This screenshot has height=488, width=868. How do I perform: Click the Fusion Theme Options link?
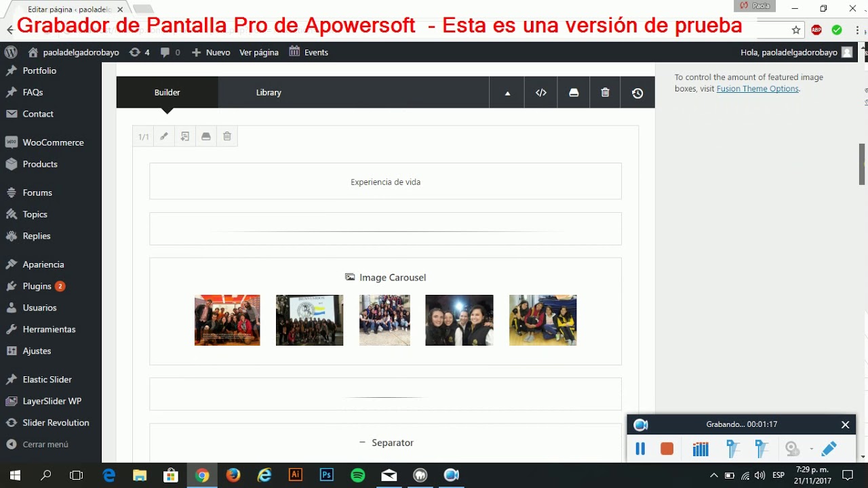coord(757,89)
